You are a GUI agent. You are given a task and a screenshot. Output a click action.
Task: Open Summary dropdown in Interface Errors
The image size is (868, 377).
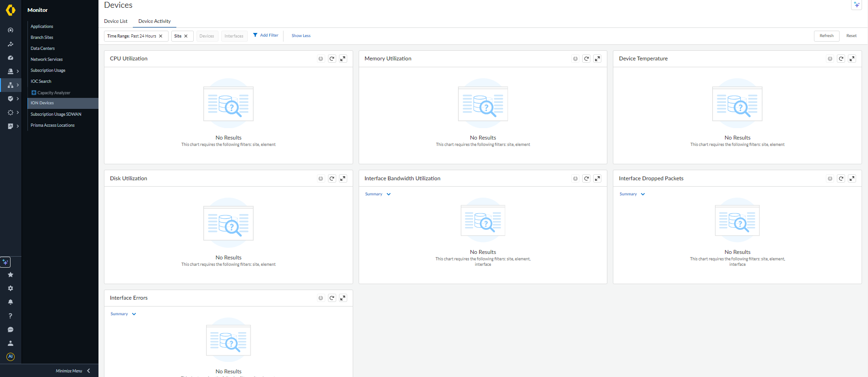[x=123, y=314]
